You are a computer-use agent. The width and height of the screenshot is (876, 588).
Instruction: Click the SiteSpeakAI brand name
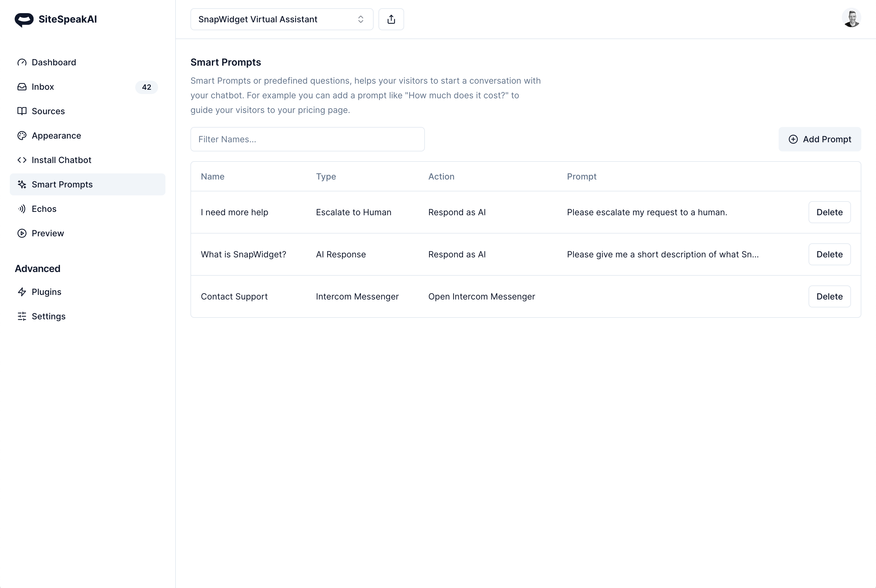pyautogui.click(x=68, y=19)
